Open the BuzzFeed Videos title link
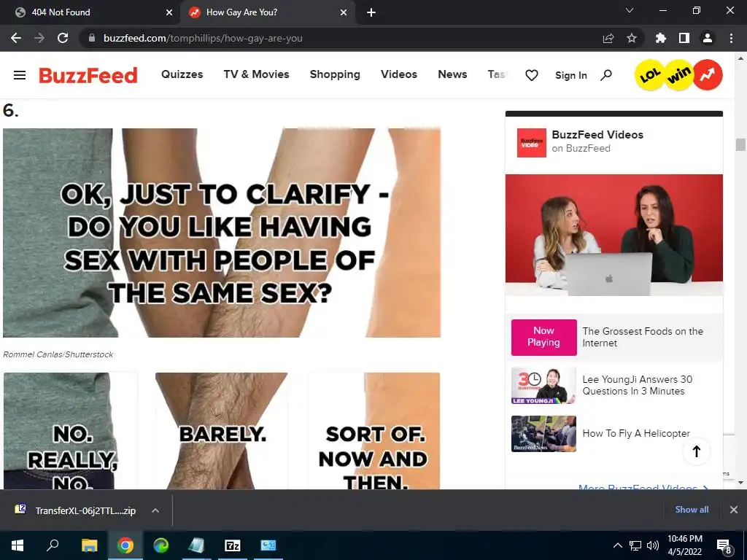This screenshot has height=560, width=747. tap(597, 135)
